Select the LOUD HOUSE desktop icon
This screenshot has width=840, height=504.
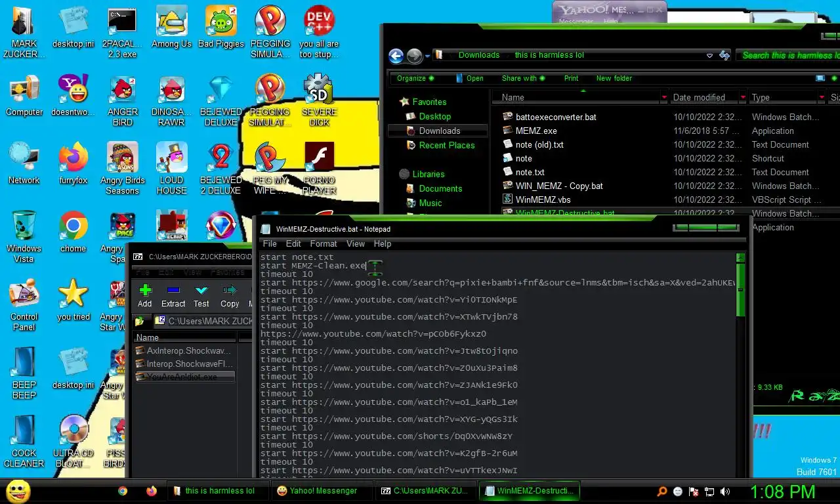[171, 169]
